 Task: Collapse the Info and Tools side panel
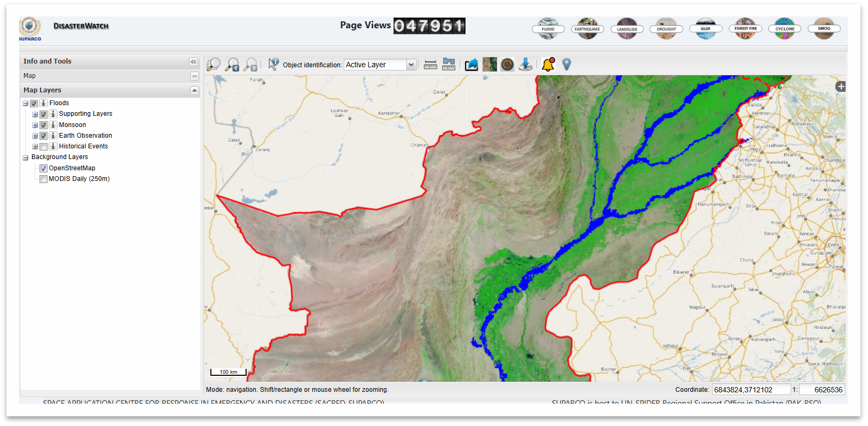pyautogui.click(x=193, y=61)
